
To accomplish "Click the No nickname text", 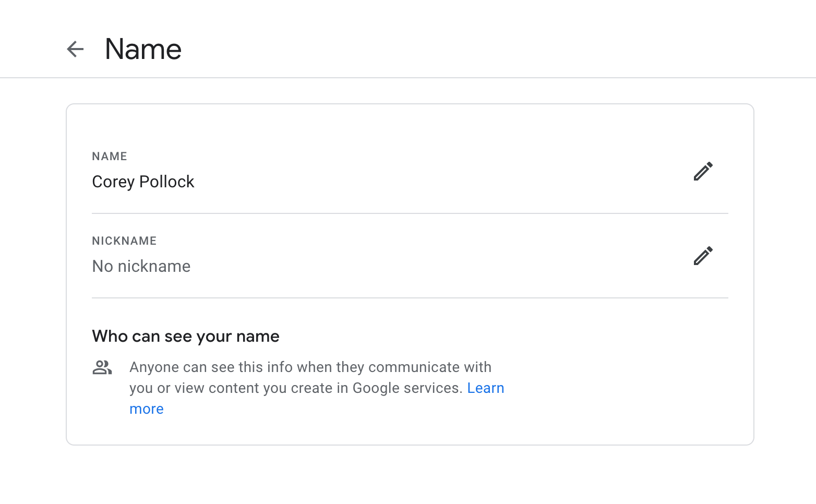I will tap(141, 266).
